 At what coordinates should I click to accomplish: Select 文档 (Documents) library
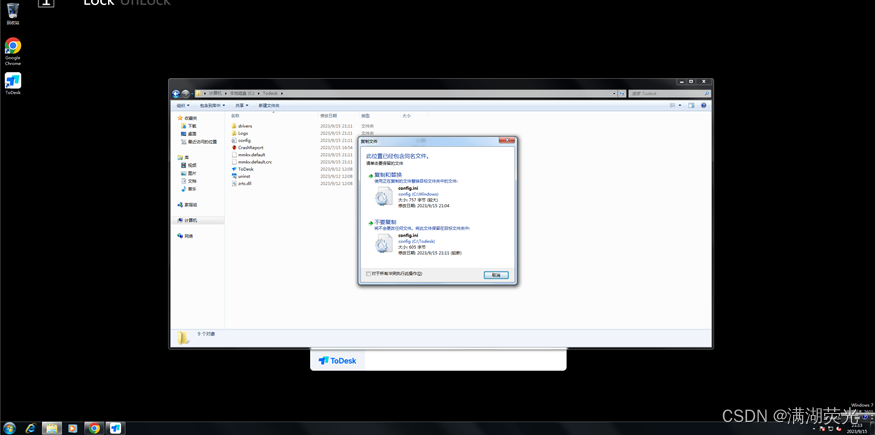pos(188,181)
